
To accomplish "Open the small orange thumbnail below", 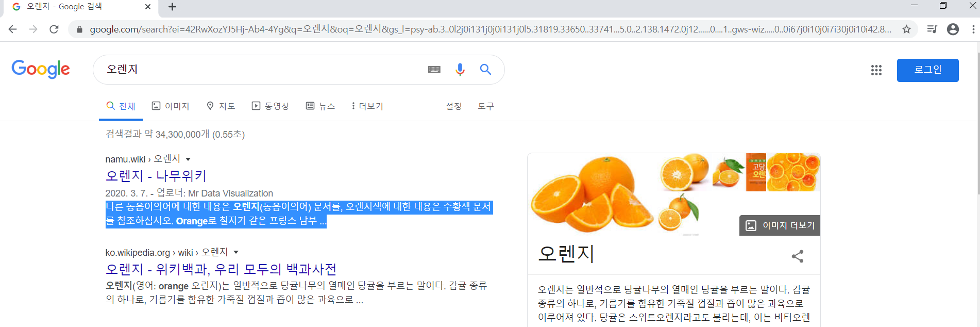I will [x=679, y=213].
